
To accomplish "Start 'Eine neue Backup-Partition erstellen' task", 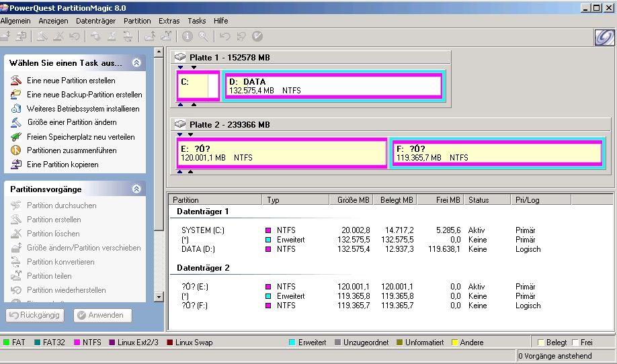I will click(84, 95).
